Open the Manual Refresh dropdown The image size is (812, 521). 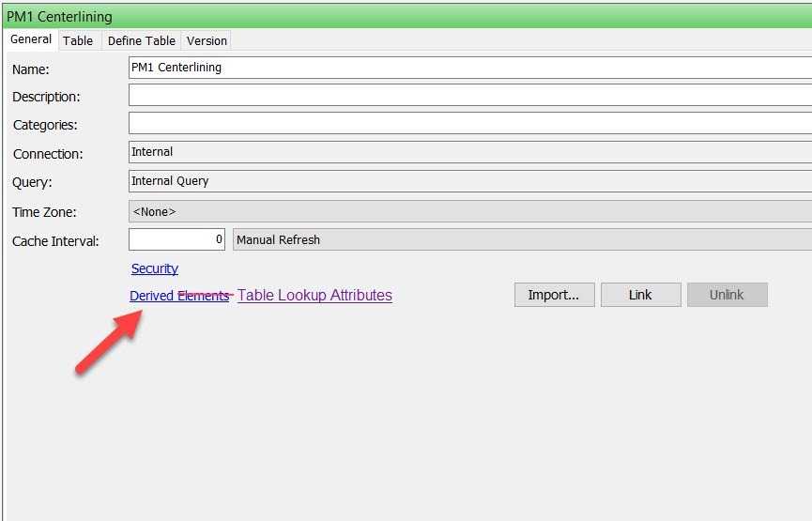coord(521,240)
